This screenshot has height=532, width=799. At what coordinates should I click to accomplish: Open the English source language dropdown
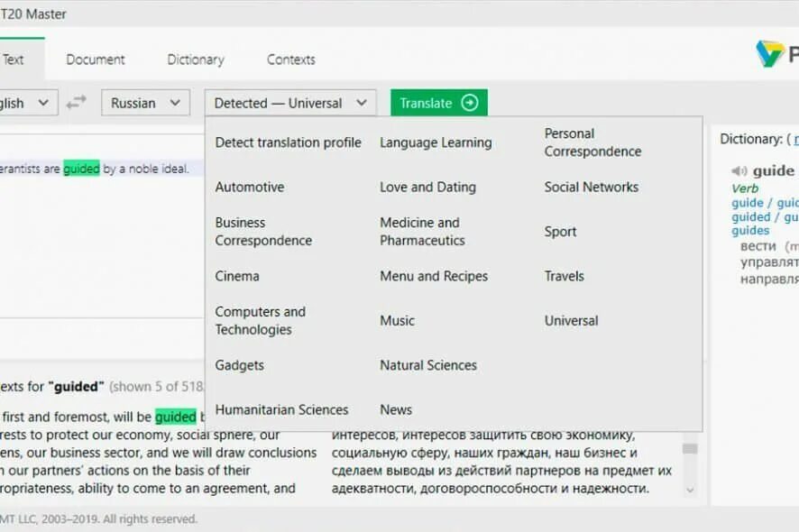pos(27,103)
